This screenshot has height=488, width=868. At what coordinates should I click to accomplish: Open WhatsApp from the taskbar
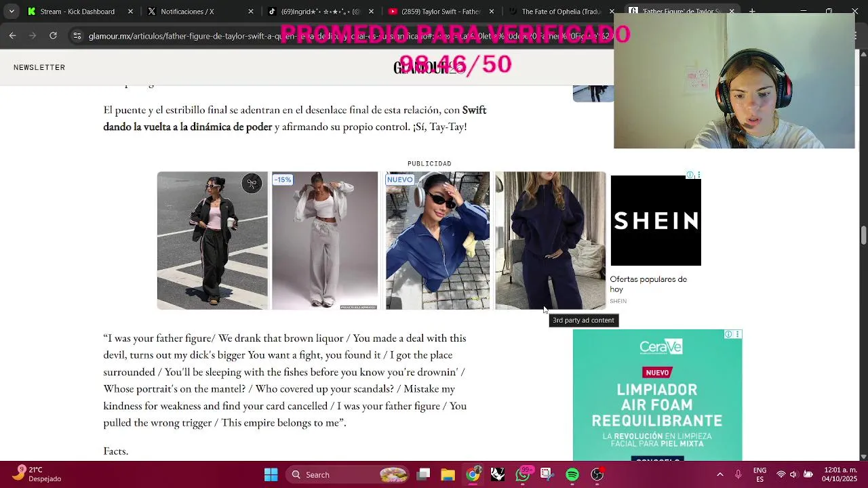click(x=523, y=474)
